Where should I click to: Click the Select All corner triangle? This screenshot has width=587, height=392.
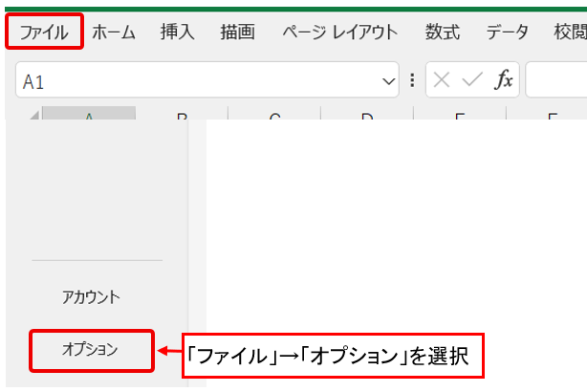click(34, 116)
